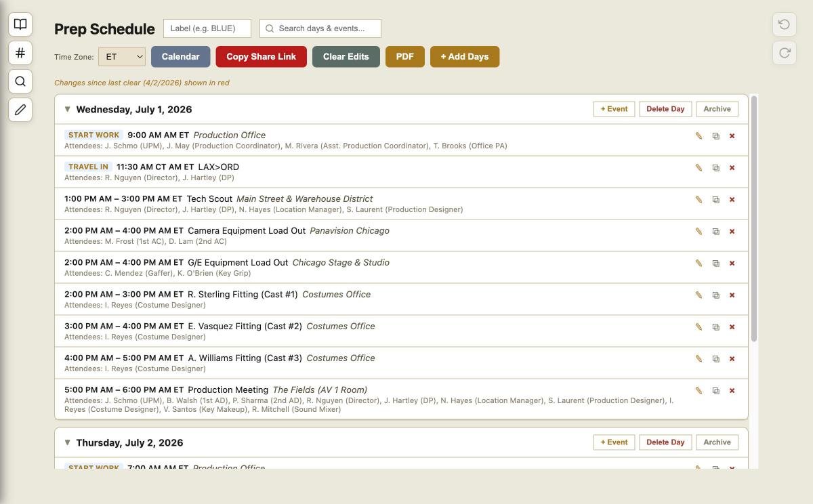Edit the A. Williams Fitting event
Screen dimensions: 813x504
(699, 359)
